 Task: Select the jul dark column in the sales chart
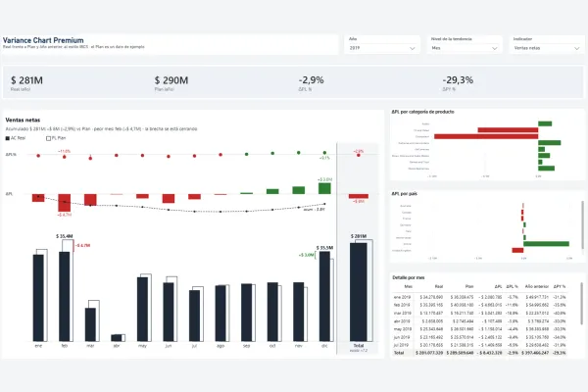194,316
